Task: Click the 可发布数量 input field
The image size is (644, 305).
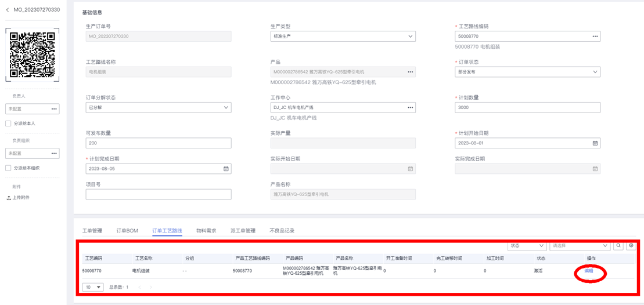Action: click(x=159, y=143)
